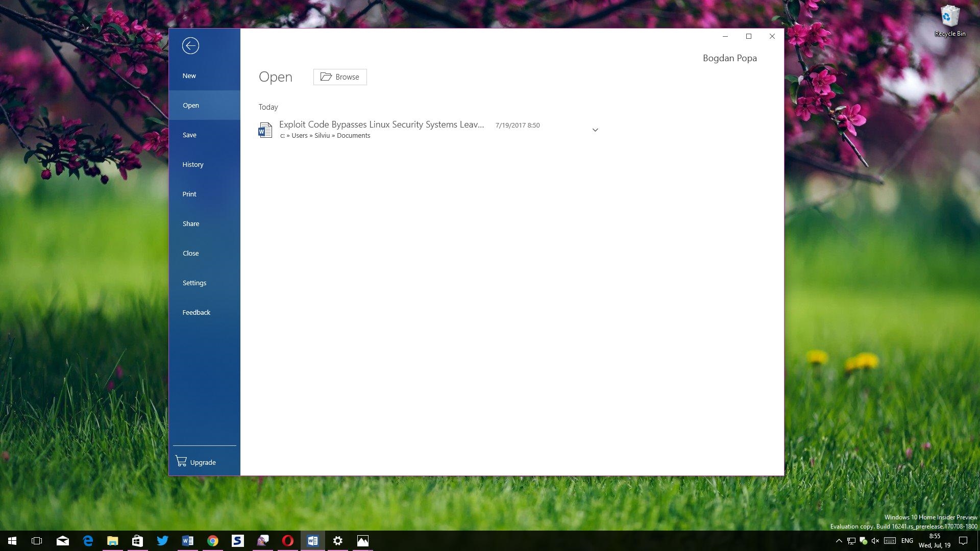Click the Upgrade shopping cart icon
Viewport: 980px width, 551px height.
181,462
